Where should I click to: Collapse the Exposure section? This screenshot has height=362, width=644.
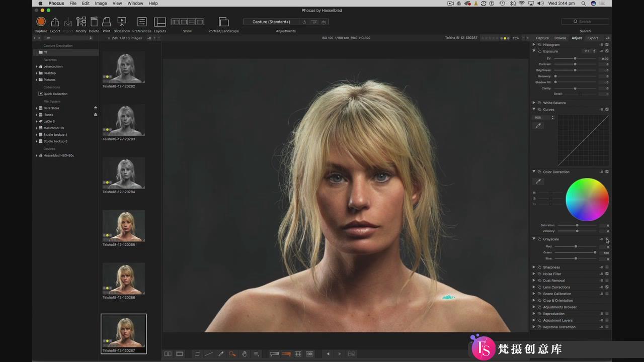click(534, 51)
